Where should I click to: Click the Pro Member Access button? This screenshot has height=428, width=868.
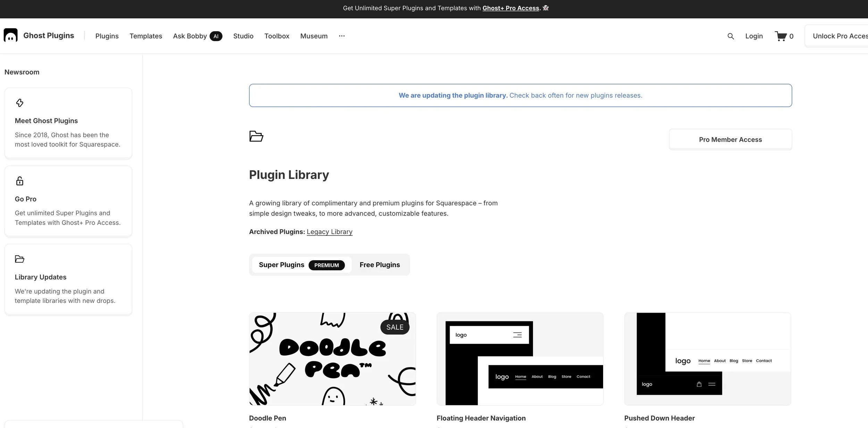(x=730, y=140)
